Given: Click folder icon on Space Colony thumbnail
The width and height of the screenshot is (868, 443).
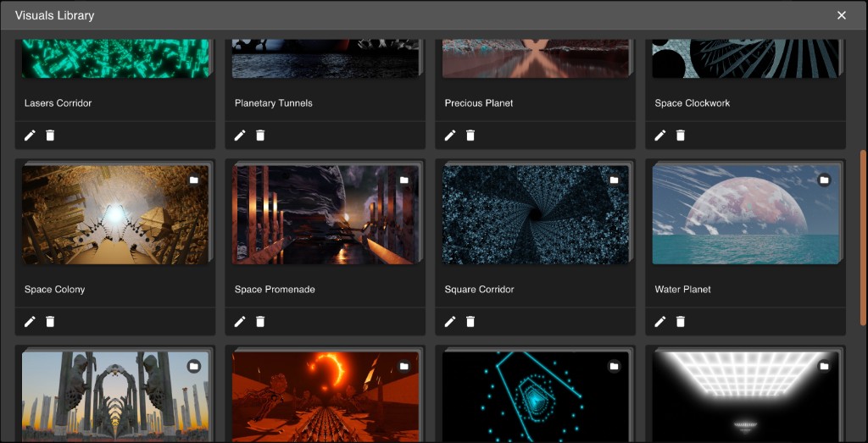Looking at the screenshot, I should click(x=194, y=180).
